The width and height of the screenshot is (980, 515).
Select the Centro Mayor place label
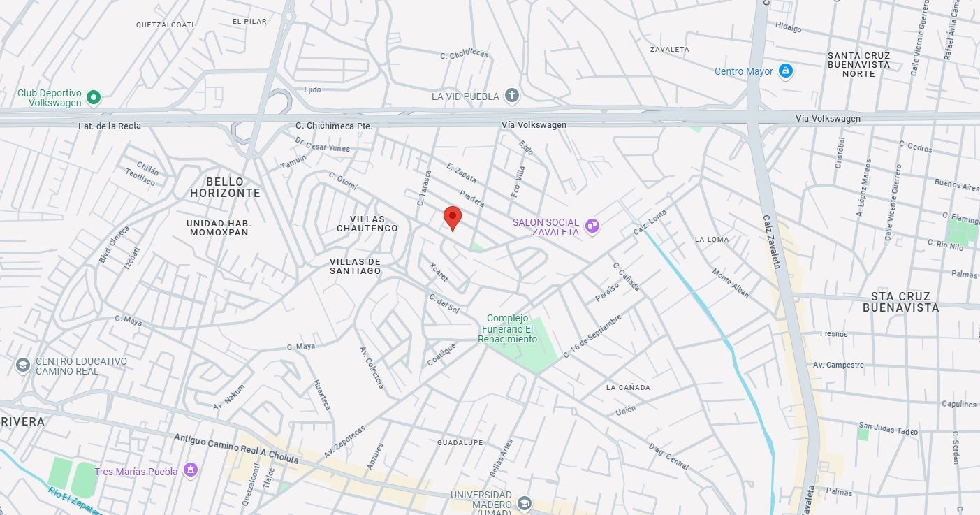[744, 71]
